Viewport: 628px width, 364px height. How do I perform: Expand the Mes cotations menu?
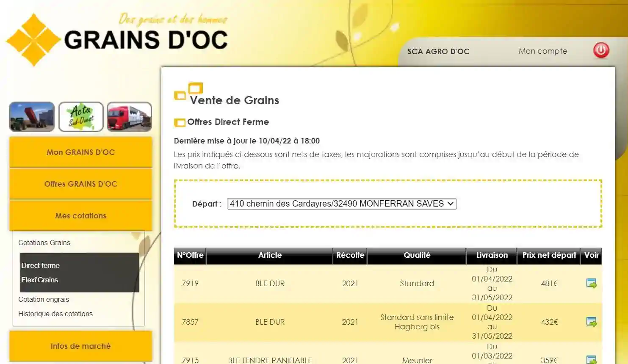(81, 215)
